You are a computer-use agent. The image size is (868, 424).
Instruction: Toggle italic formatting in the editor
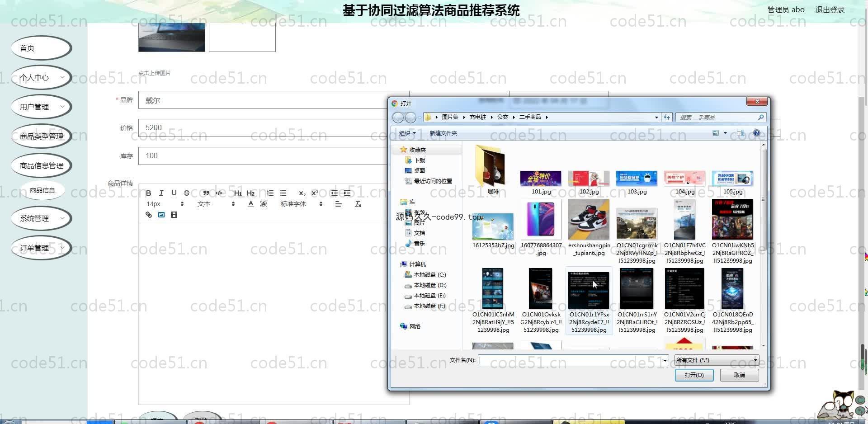pyautogui.click(x=161, y=193)
